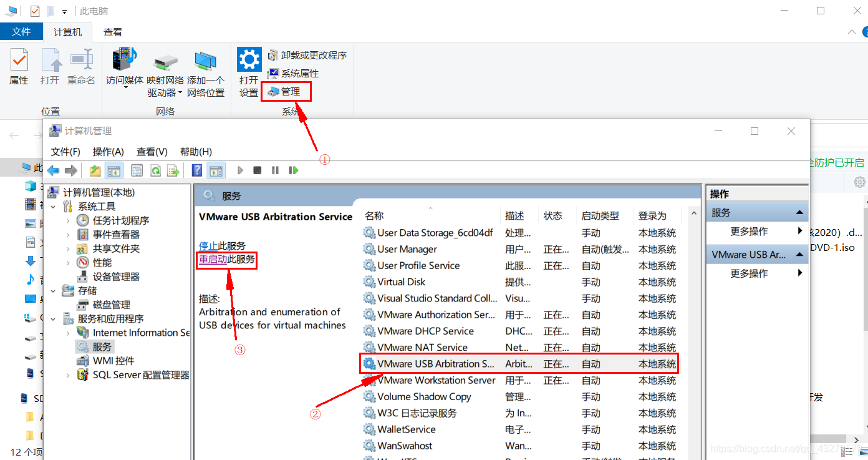The width and height of the screenshot is (868, 460).
Task: Expand 任务计划程序 tree node
Action: coord(67,220)
